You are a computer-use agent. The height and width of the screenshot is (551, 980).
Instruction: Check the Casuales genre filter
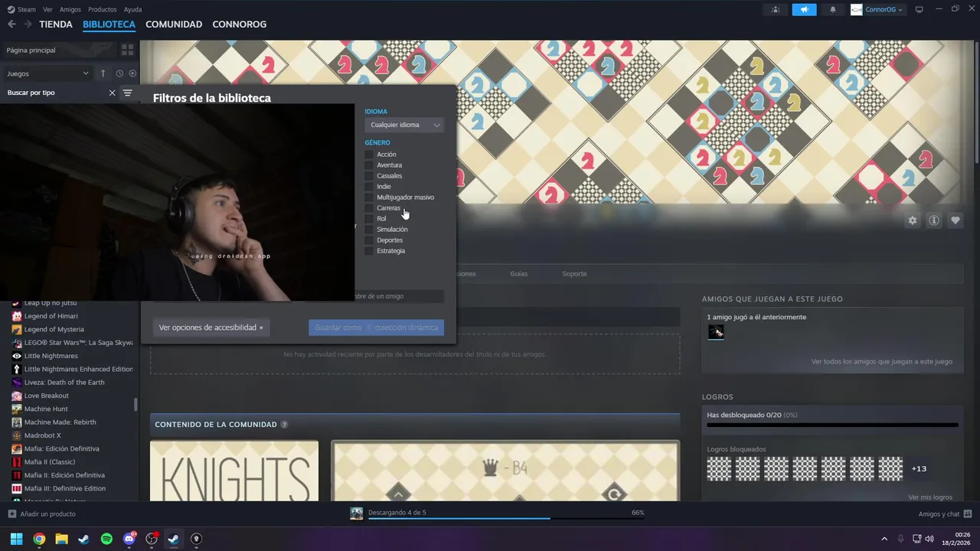[x=369, y=176]
